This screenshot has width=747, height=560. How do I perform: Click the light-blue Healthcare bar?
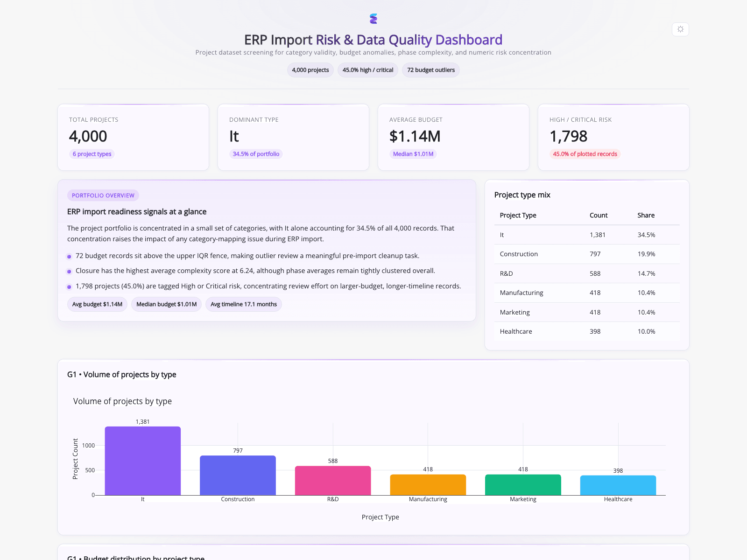(x=618, y=485)
